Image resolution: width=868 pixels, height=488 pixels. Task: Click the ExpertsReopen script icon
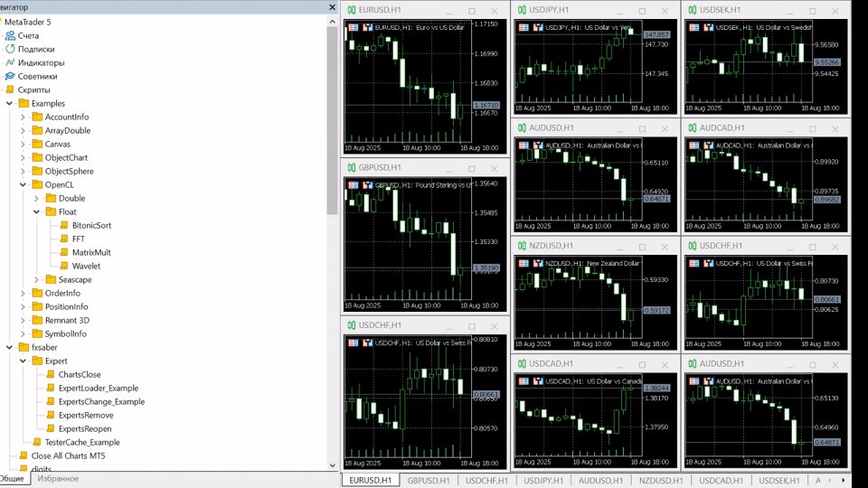tap(51, 428)
